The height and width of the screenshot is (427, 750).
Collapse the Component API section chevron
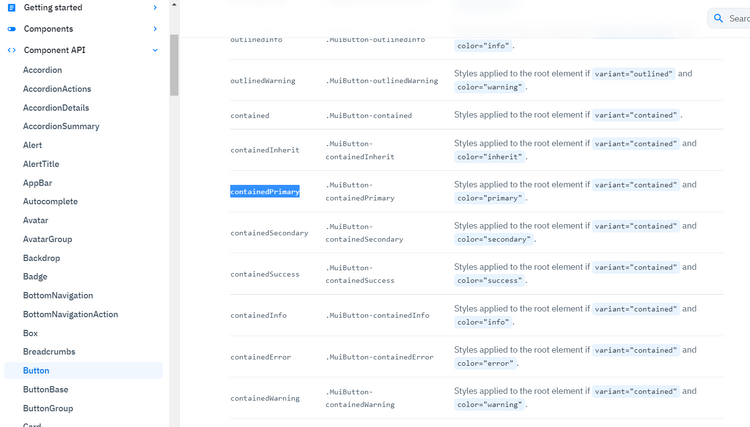tap(155, 49)
